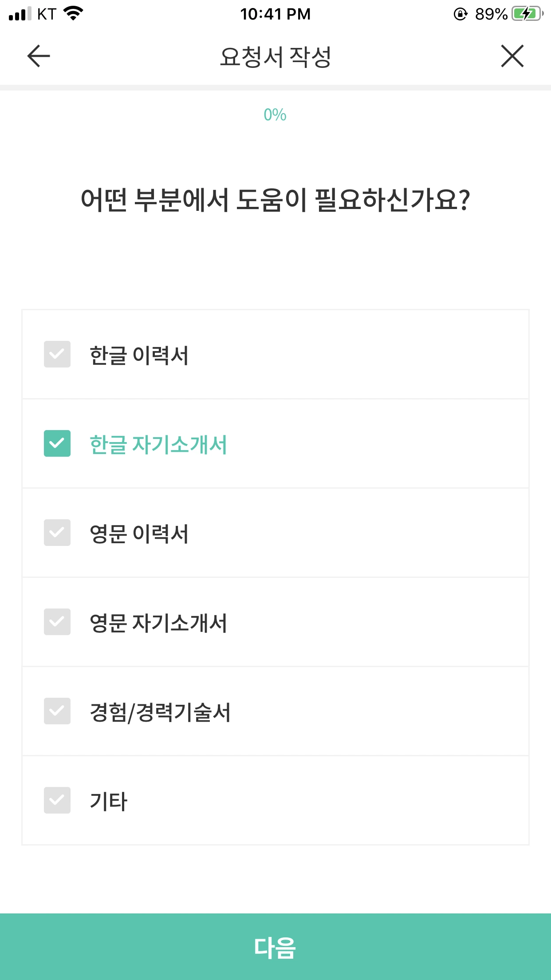Tap the cellular signal bars icon
Viewport: 551px width, 980px height.
[20, 13]
